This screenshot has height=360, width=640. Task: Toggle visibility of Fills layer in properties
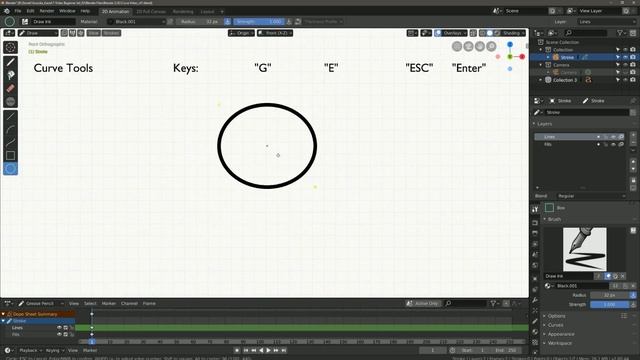pyautogui.click(x=613, y=144)
